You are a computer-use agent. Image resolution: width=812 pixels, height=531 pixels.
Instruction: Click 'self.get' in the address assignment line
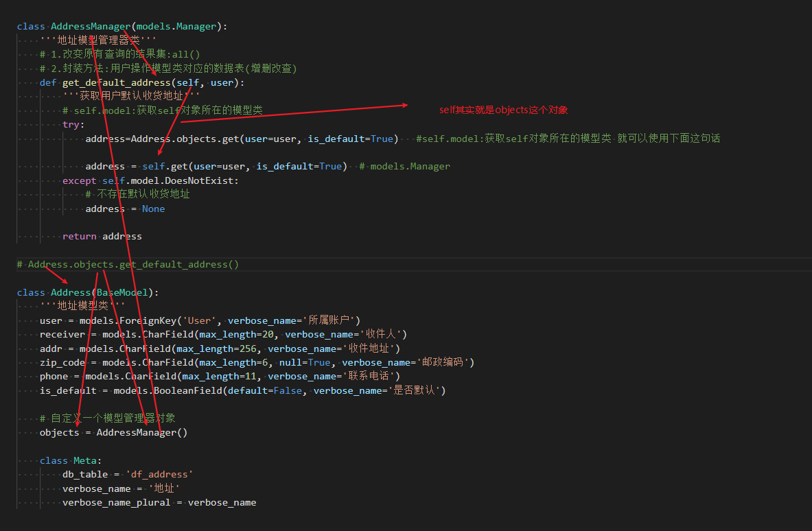(165, 167)
